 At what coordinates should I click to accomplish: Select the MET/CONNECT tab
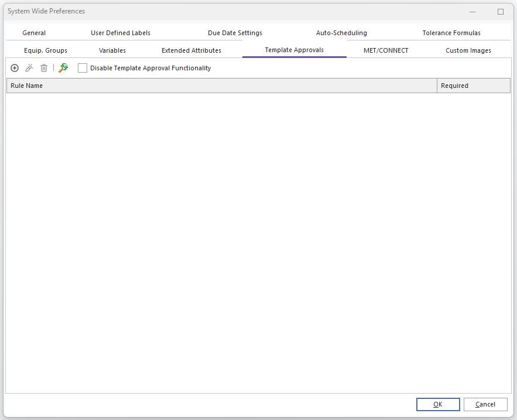386,50
